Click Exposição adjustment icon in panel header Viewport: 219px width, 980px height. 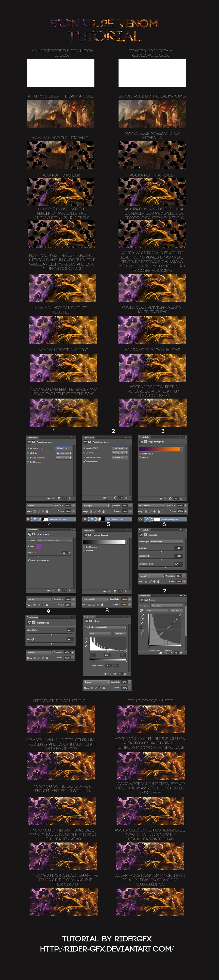pos(142,535)
